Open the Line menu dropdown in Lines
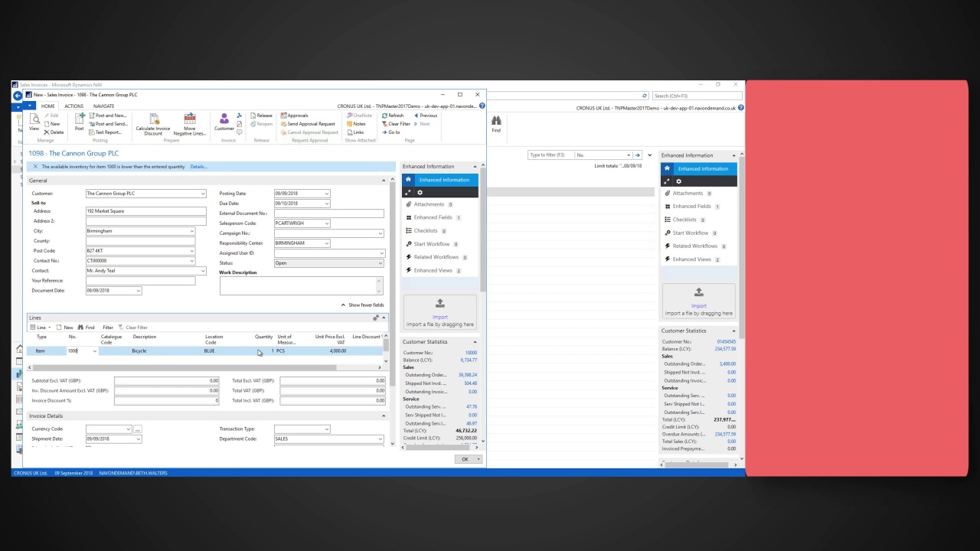 pos(41,327)
